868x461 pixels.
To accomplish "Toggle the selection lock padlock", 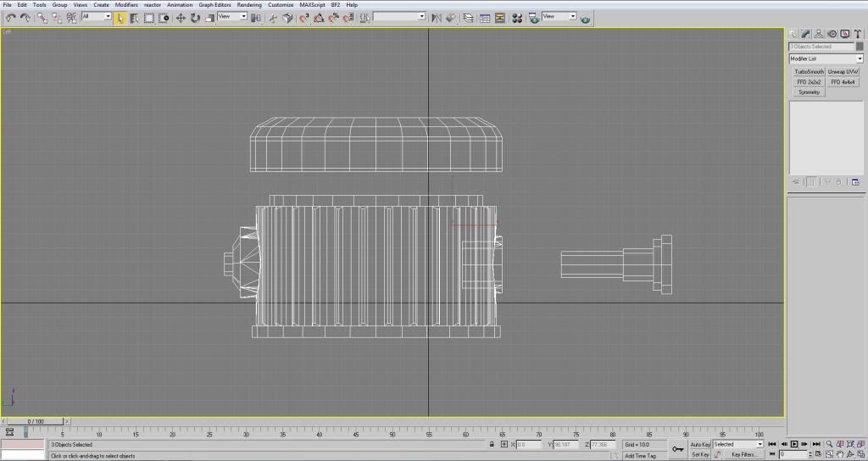I will [492, 444].
